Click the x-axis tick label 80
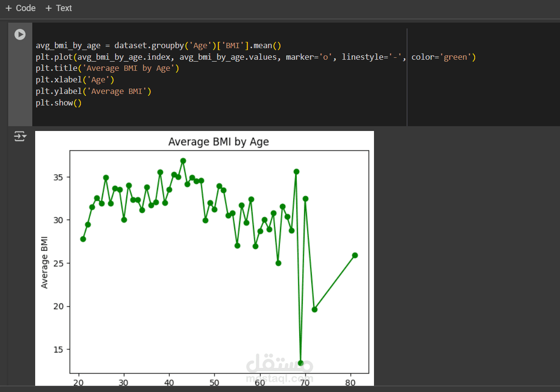 click(350, 382)
